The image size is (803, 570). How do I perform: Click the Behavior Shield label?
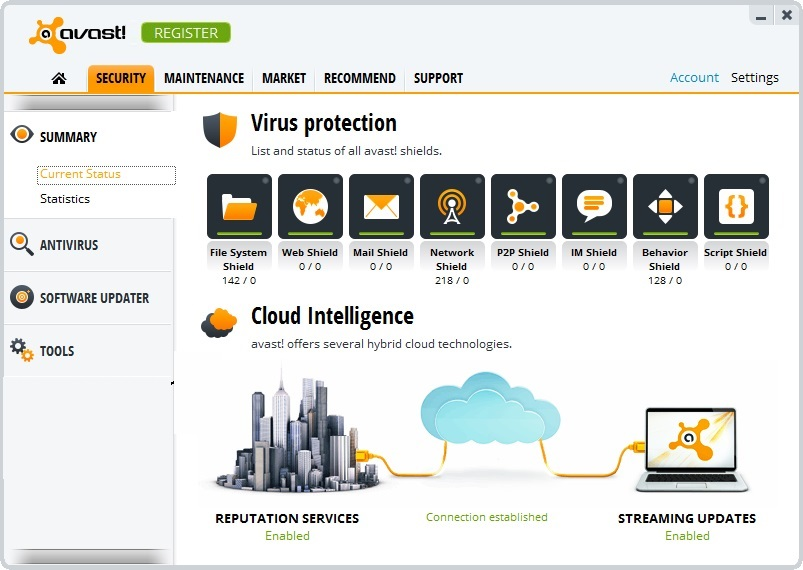665,259
